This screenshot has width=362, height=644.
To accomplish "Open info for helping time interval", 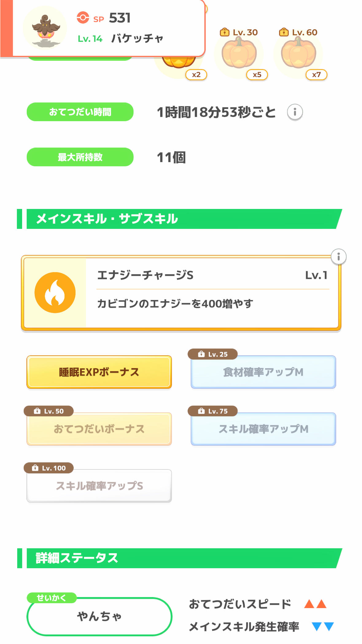I will point(295,112).
